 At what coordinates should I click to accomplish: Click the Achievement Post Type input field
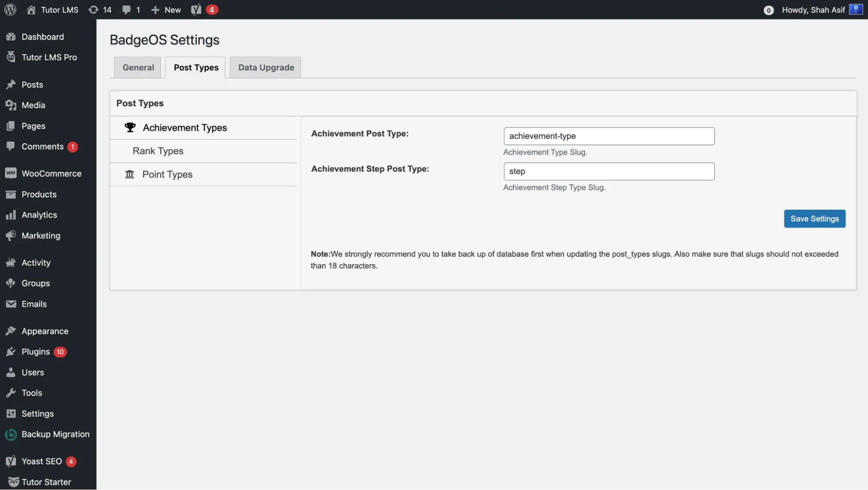coord(609,136)
